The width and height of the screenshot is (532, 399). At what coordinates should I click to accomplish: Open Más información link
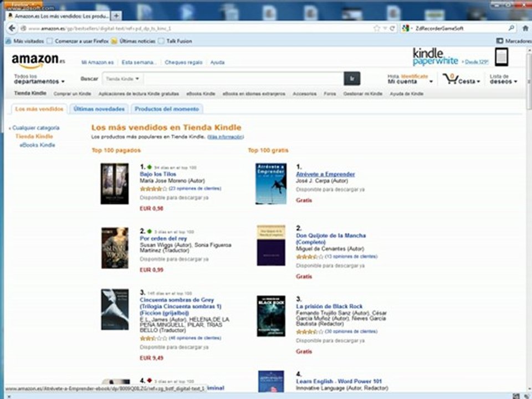(x=226, y=137)
